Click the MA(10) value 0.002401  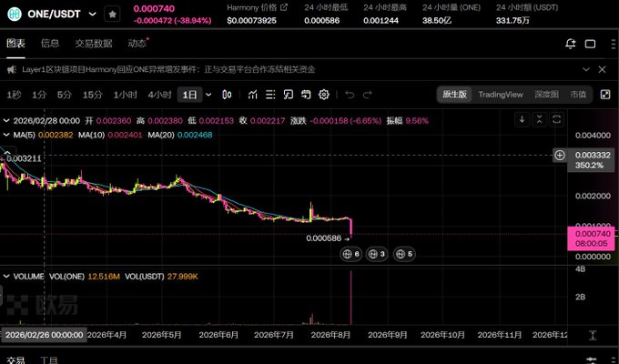point(125,135)
